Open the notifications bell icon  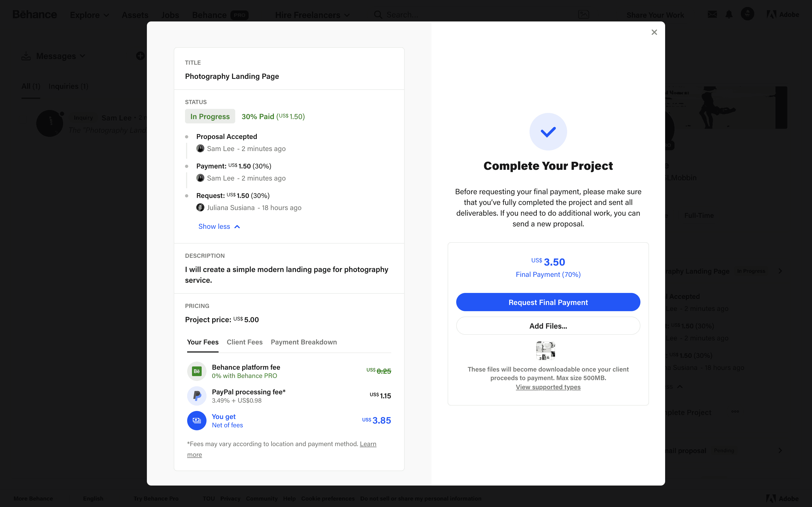pyautogui.click(x=729, y=15)
